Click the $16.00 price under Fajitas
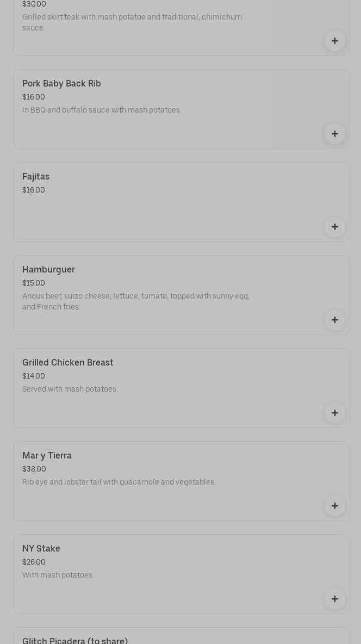The height and width of the screenshot is (644, 361). pyautogui.click(x=34, y=190)
